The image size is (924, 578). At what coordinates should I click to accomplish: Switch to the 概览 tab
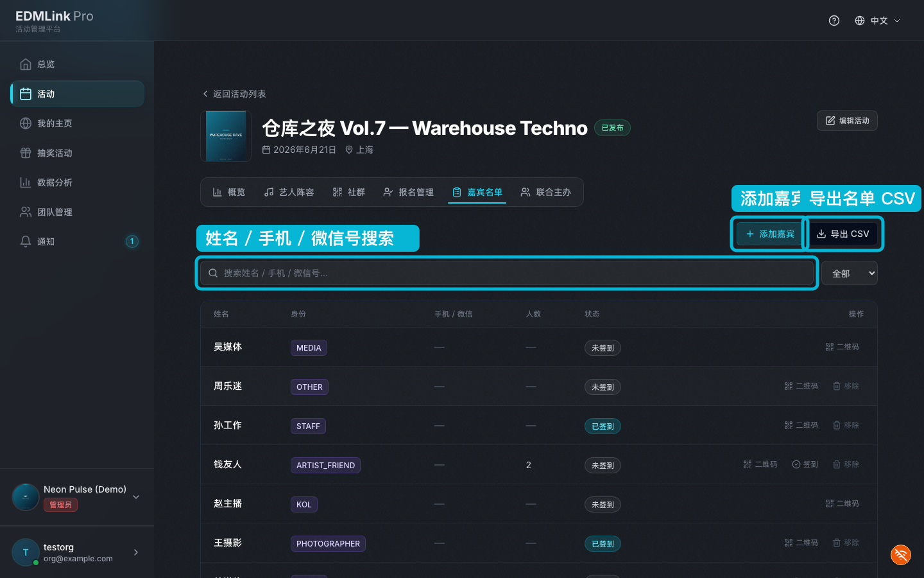[x=229, y=192]
